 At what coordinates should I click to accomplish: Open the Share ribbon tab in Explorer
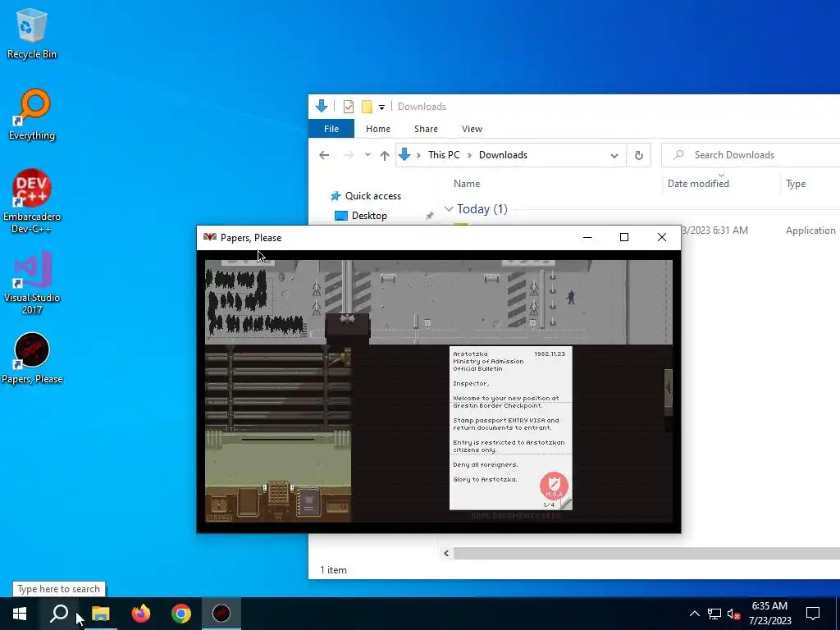pos(426,129)
